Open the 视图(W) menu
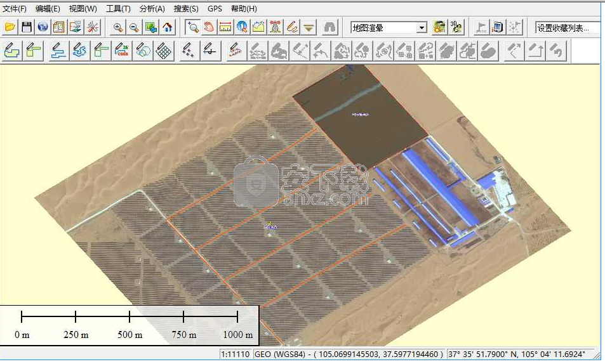605x364 pixels. (83, 8)
